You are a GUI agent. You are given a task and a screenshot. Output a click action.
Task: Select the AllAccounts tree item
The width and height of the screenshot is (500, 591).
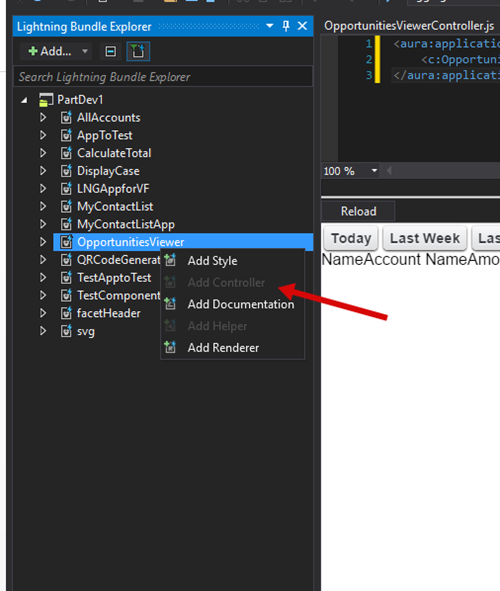point(109,118)
